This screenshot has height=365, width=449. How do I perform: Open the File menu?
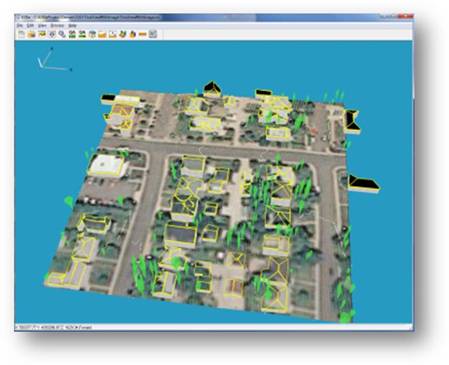click(20, 26)
